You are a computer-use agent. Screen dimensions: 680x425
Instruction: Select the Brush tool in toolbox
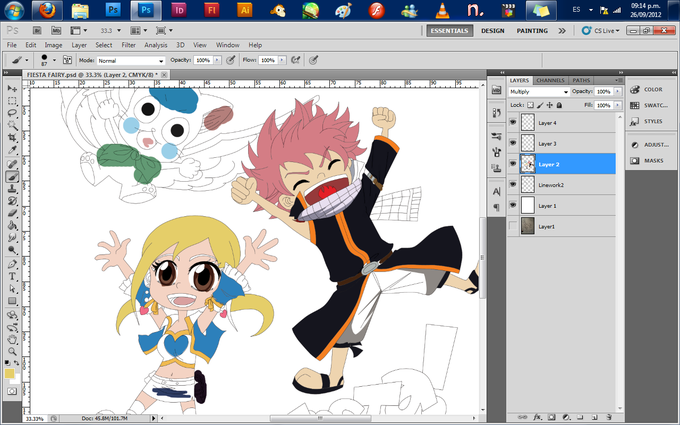point(12,177)
